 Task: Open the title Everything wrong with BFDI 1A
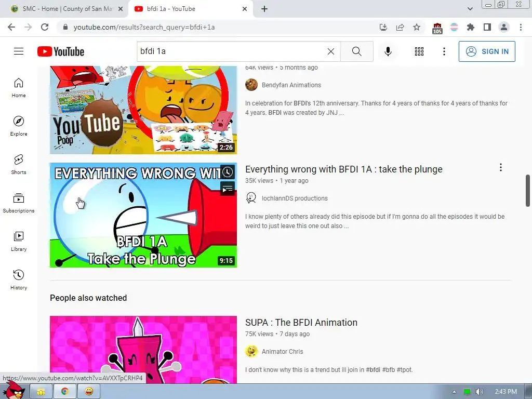click(344, 169)
